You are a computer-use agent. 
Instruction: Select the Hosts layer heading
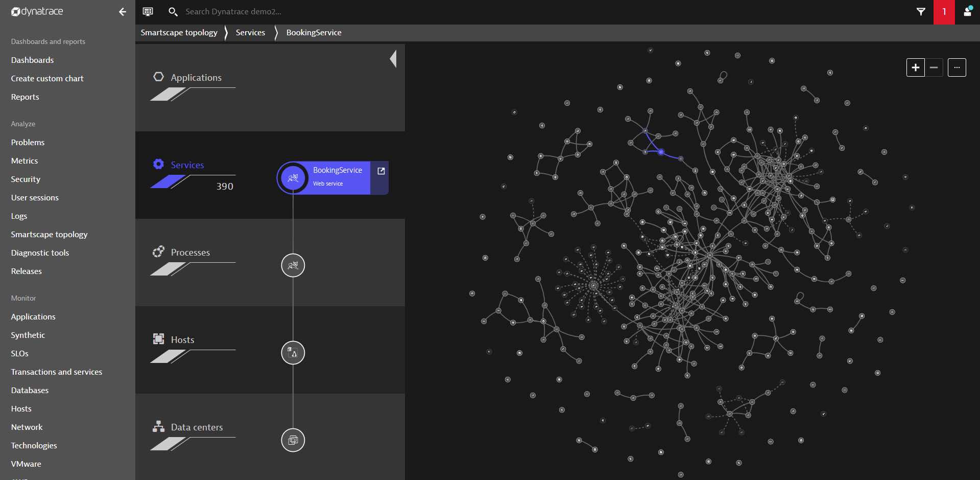click(182, 340)
